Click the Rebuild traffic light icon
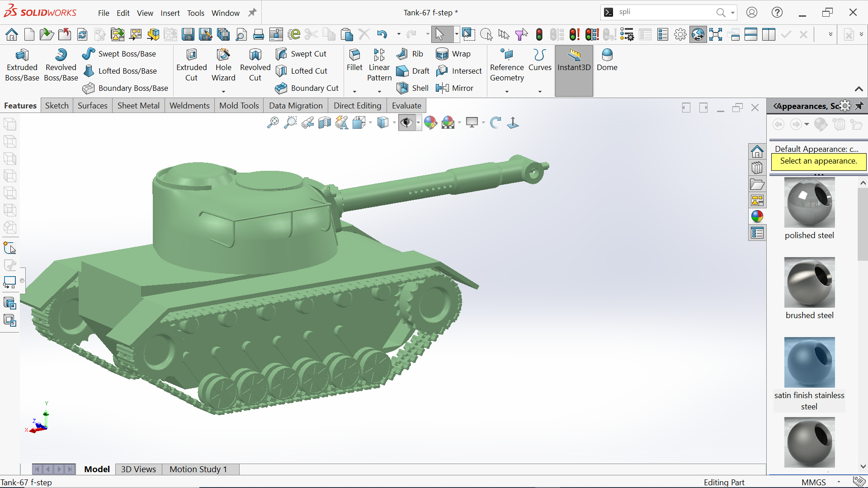The width and height of the screenshot is (868, 488). pos(539,34)
